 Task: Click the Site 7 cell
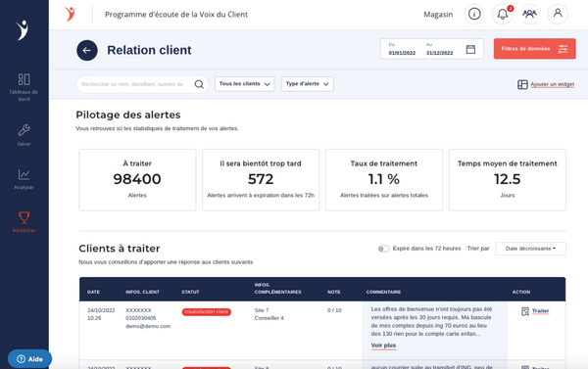262,310
